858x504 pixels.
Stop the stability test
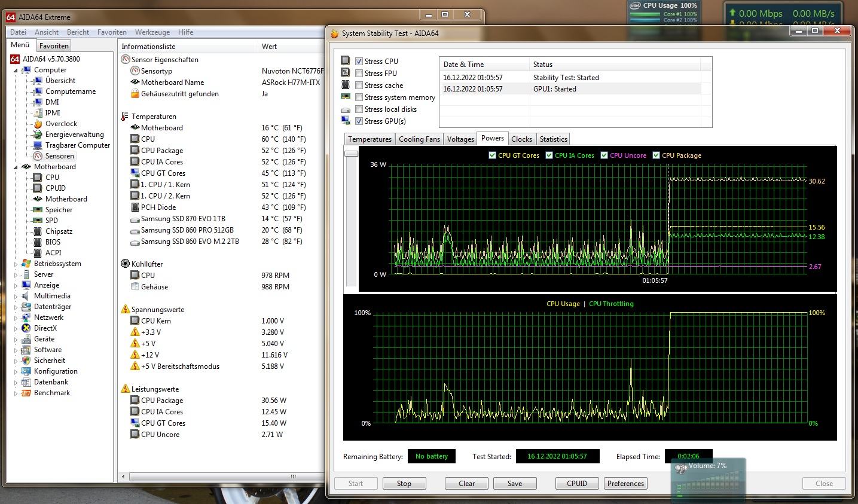404,483
